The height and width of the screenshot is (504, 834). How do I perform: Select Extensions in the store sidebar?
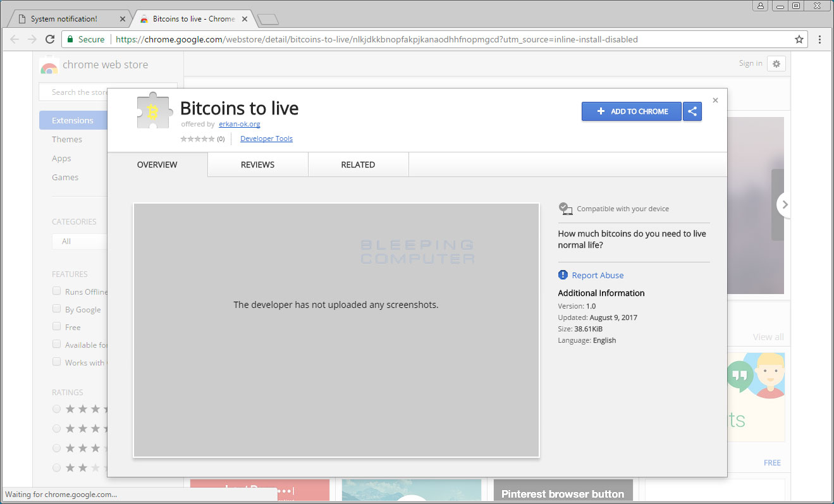click(73, 120)
